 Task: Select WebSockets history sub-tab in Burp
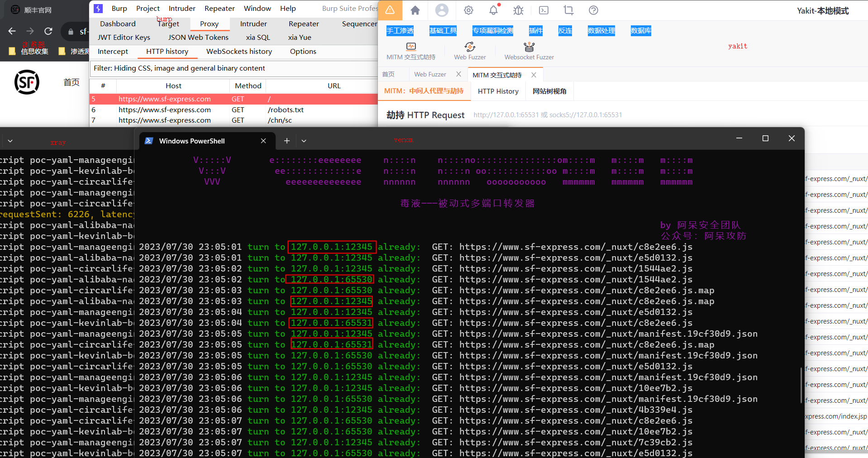[x=239, y=51]
